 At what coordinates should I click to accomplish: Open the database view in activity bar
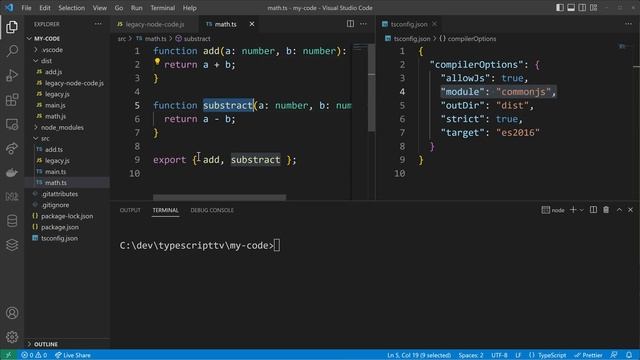(12, 221)
